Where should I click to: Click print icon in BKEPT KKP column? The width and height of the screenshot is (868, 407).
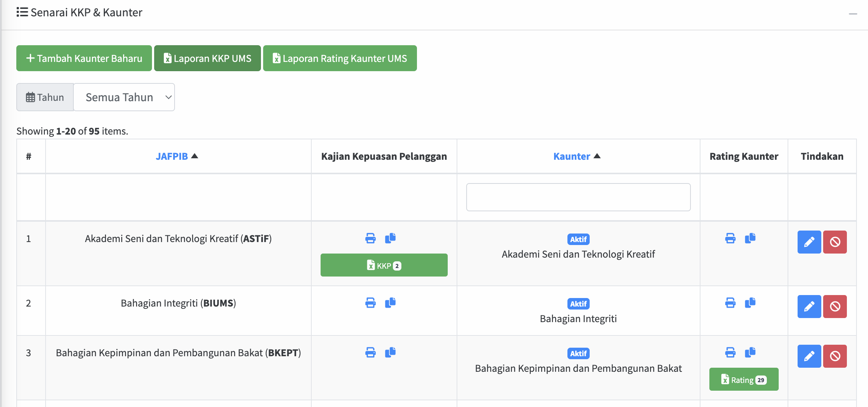370,353
